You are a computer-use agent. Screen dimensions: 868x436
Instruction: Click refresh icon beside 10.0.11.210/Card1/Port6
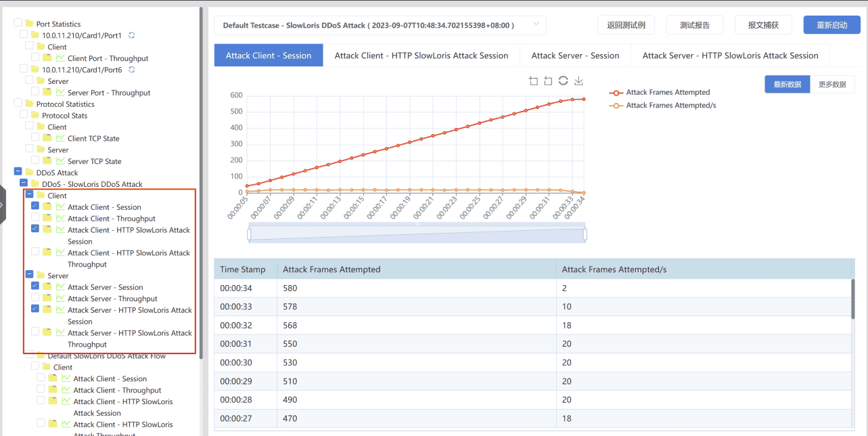(x=131, y=70)
